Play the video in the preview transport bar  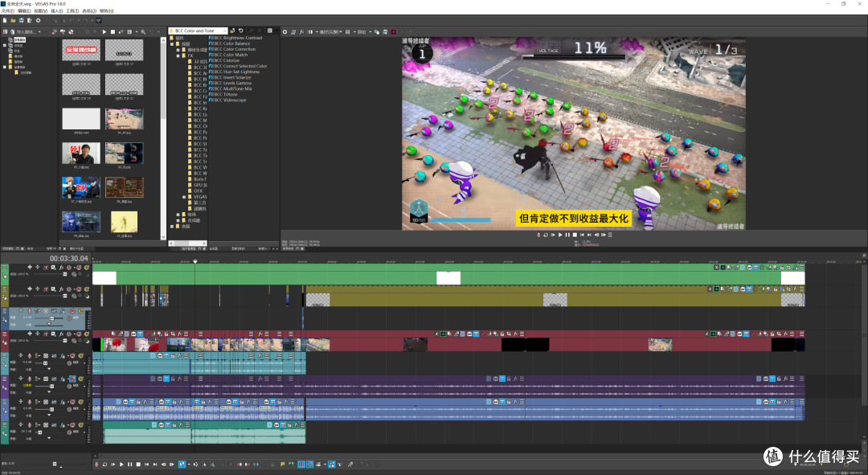(560, 235)
